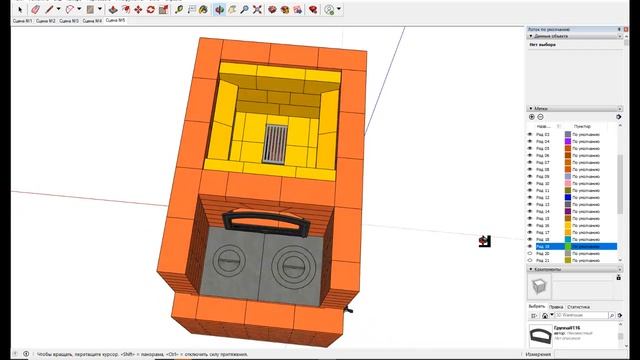Click the Ряд 12 blue color swatch
The image size is (640, 360).
(568, 197)
